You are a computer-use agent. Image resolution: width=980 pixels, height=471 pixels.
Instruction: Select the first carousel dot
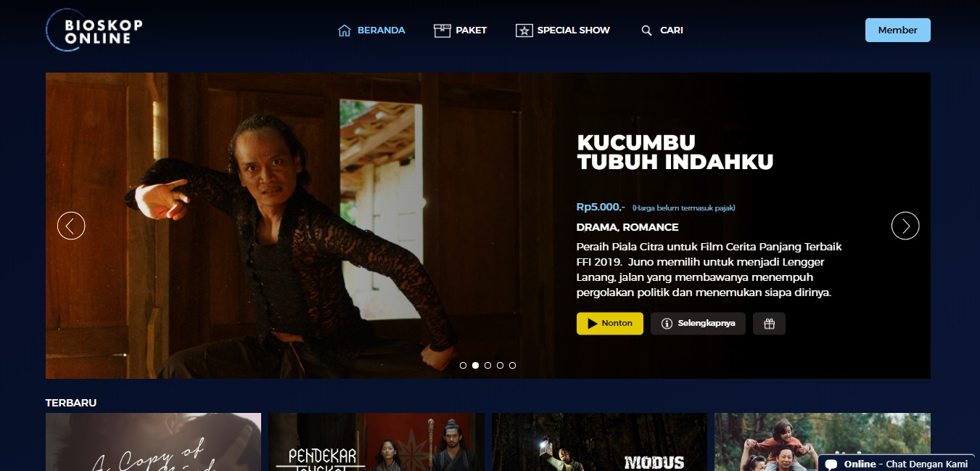tap(463, 365)
